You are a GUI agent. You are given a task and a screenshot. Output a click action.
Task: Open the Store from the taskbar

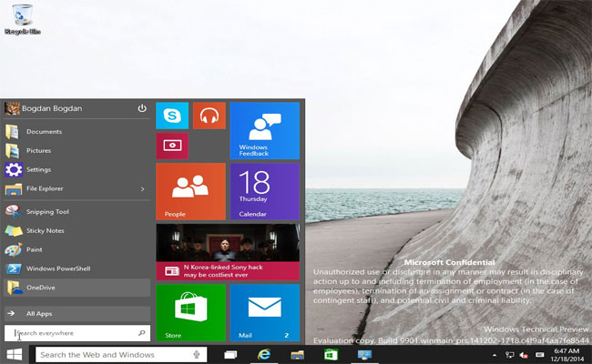pyautogui.click(x=331, y=355)
